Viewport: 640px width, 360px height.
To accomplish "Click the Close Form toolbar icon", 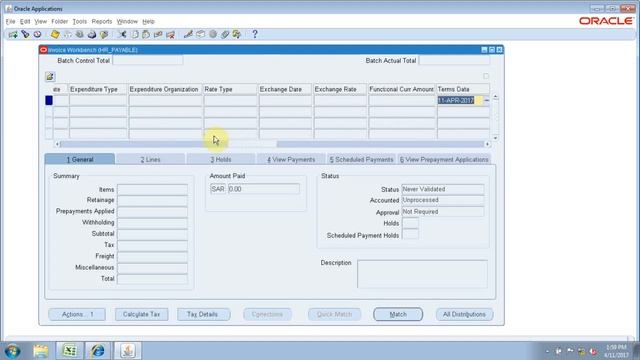I will pyautogui.click(x=104, y=35).
